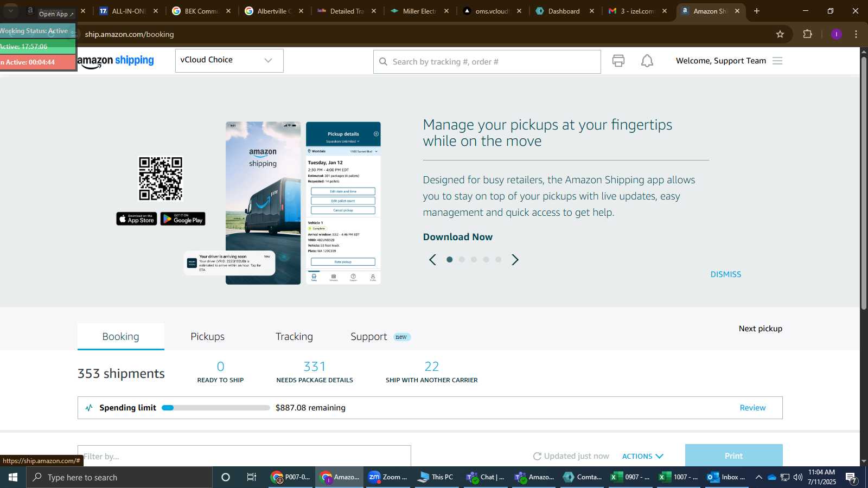
Task: Open Teams Chat taskbar item
Action: pyautogui.click(x=485, y=477)
